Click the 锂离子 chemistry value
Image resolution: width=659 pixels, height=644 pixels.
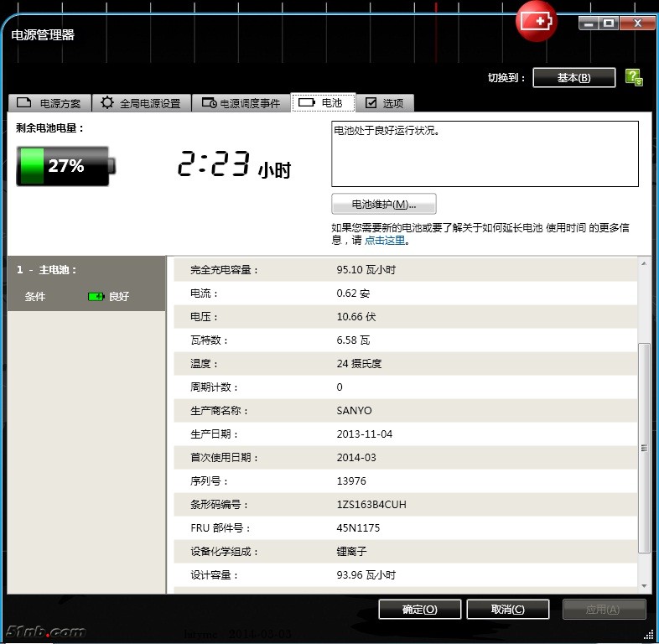(351, 552)
